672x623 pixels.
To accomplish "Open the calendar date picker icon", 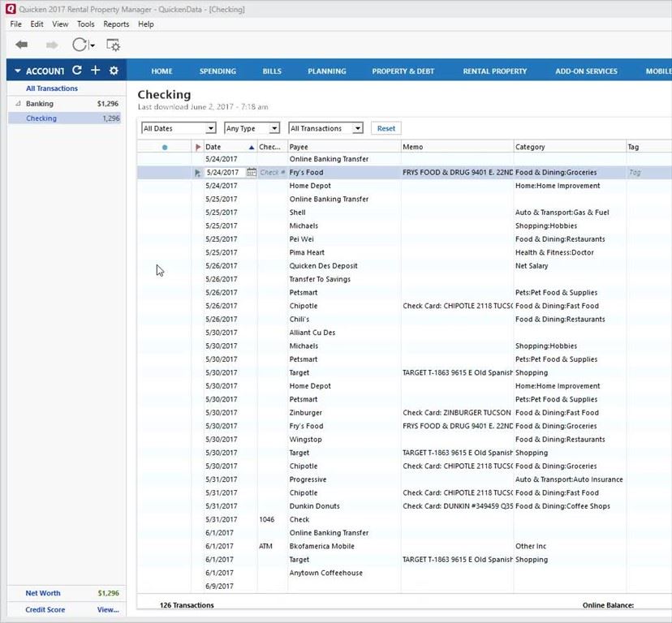I will 252,173.
